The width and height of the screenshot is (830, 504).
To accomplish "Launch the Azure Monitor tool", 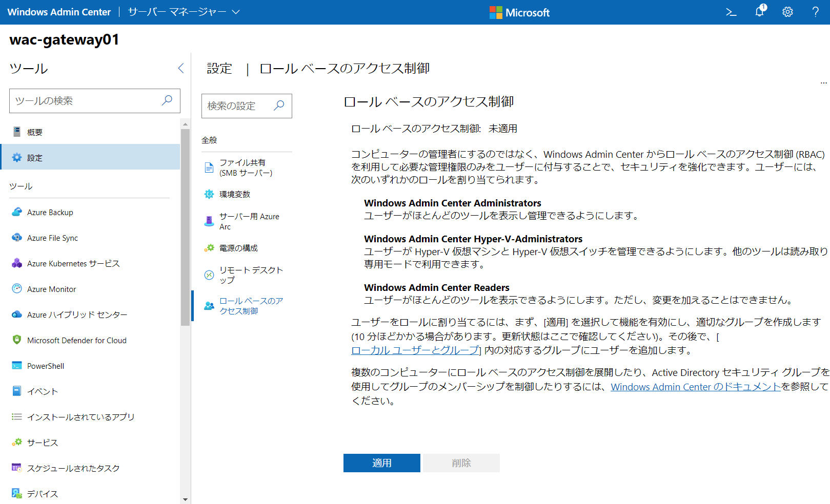I will [51, 288].
